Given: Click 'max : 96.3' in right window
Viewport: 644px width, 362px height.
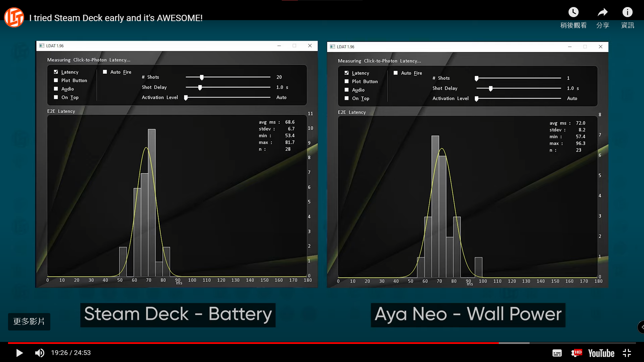Looking at the screenshot, I should tap(568, 143).
